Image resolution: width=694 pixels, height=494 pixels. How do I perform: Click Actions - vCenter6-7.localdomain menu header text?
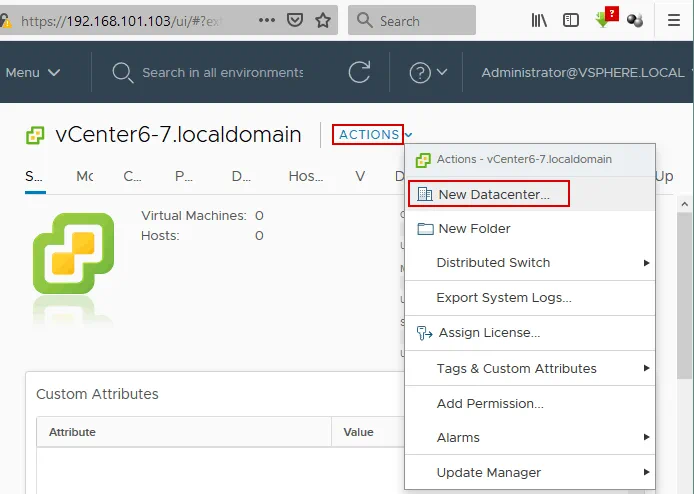tap(524, 159)
